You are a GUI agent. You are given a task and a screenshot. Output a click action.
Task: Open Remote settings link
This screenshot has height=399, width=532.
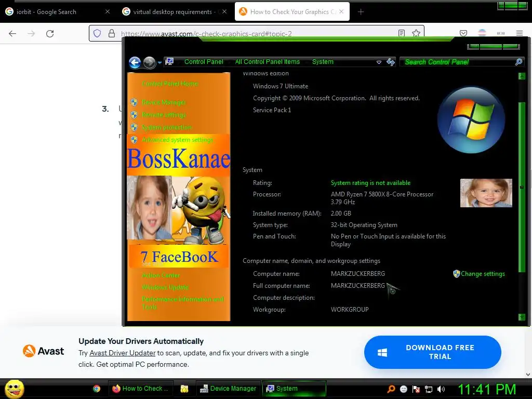pos(164,115)
